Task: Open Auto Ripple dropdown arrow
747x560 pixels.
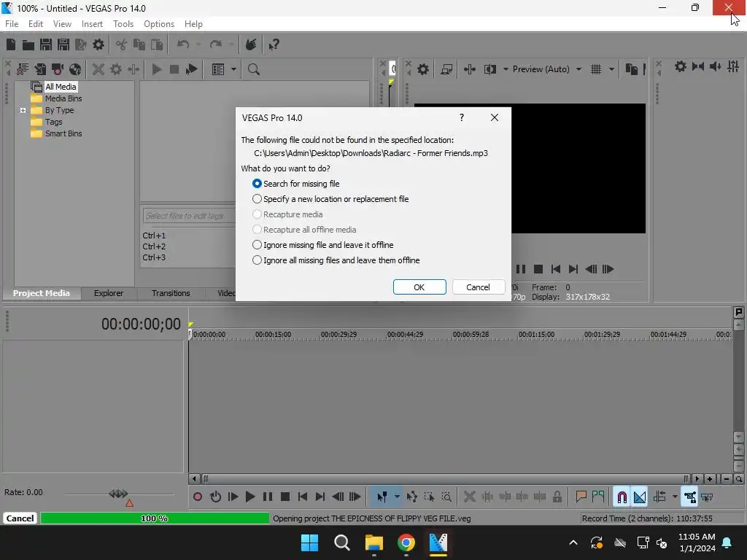Action: [x=675, y=497]
